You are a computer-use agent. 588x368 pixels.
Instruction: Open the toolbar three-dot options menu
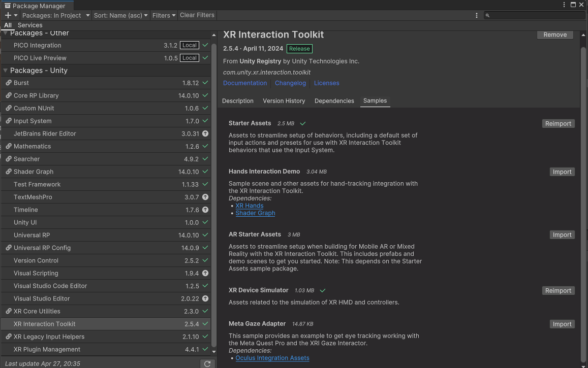pos(477,15)
